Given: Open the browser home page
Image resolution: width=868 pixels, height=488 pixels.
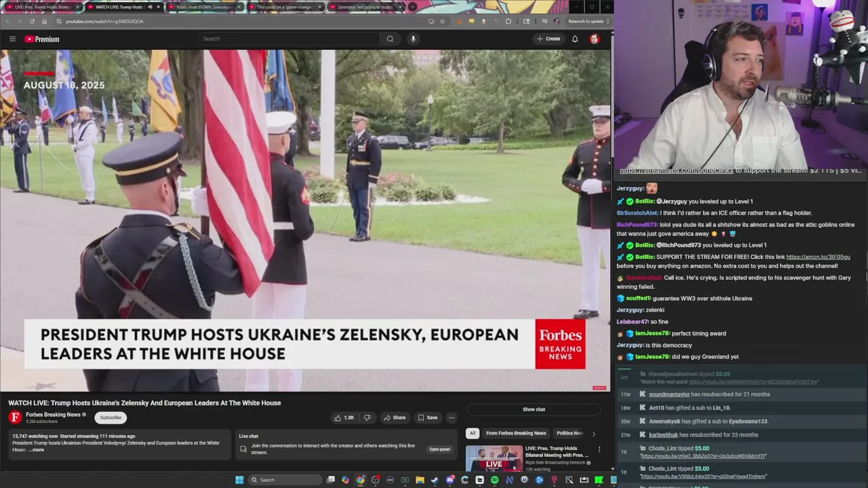Looking at the screenshot, I should pyautogui.click(x=44, y=21).
